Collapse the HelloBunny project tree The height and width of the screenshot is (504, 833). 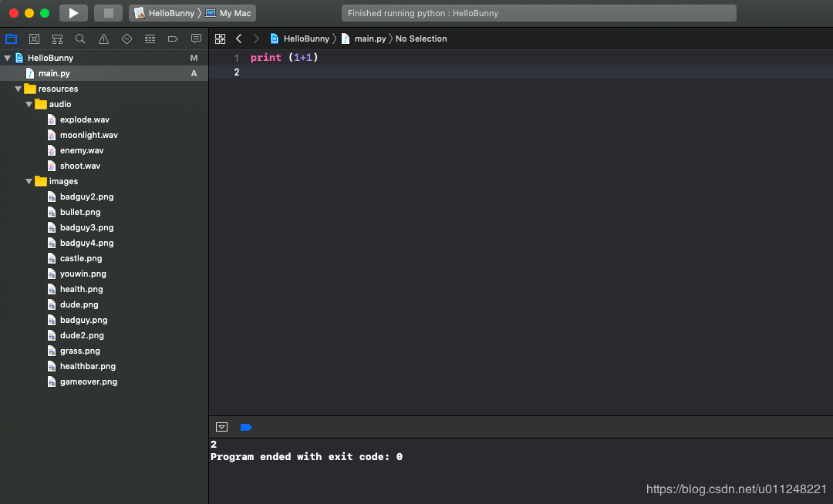pos(8,58)
